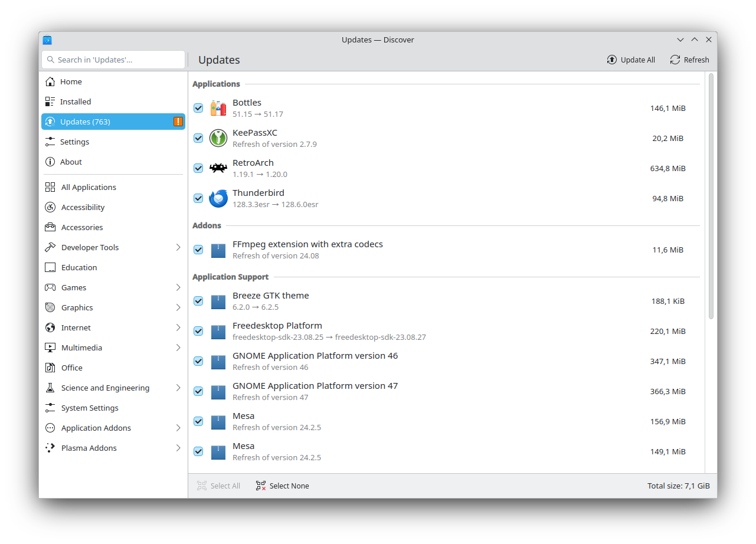Image resolution: width=756 pixels, height=544 pixels.
Task: Uncheck GNOME Application Platform version 46 checkbox
Action: [x=198, y=361]
